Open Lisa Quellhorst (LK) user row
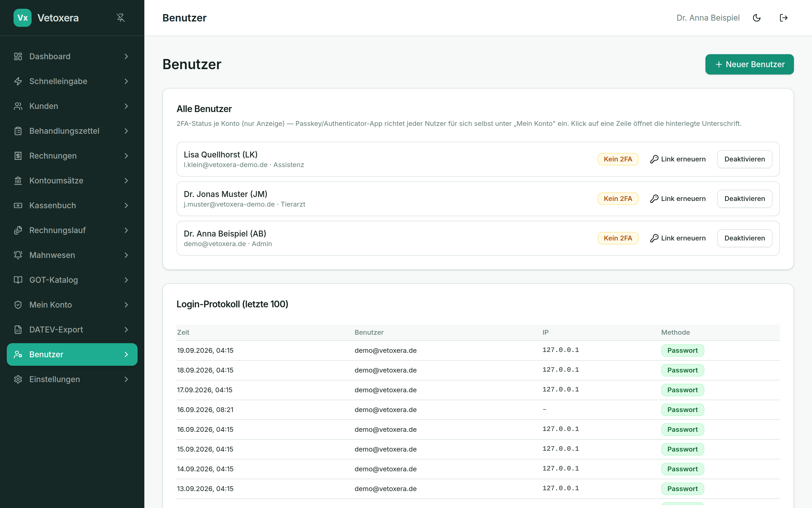 [478, 159]
